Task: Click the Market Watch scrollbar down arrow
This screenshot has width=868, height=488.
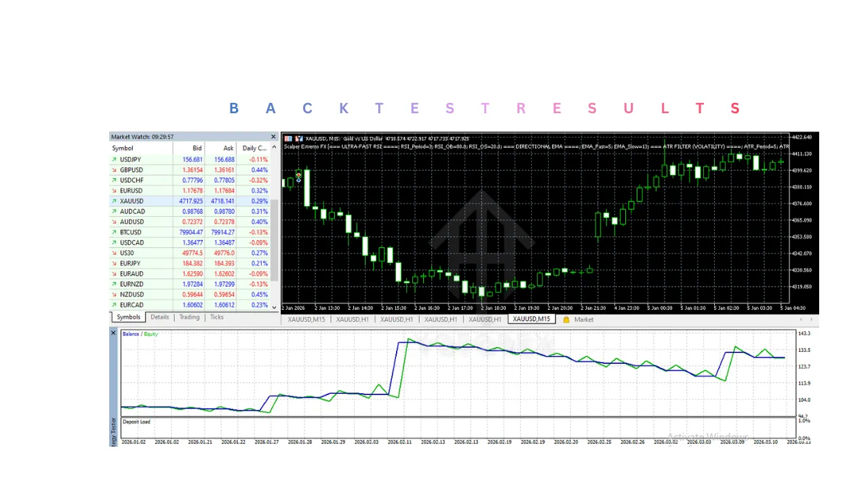Action: [275, 307]
